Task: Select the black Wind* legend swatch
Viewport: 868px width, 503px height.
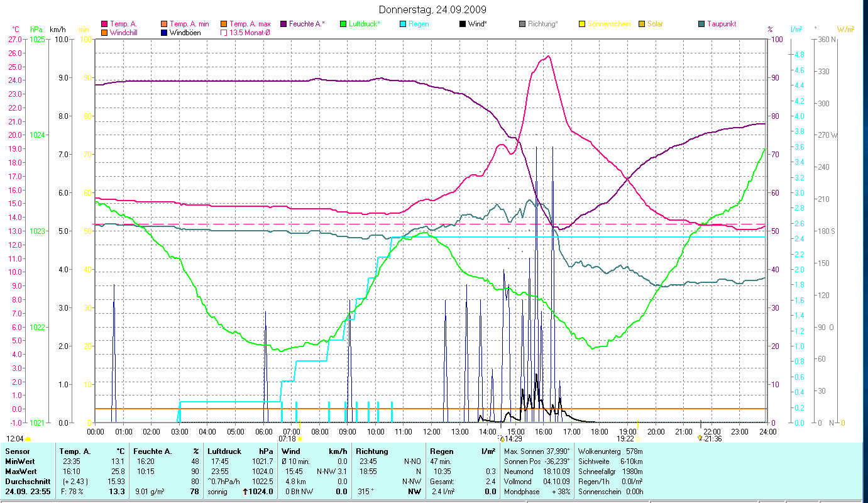Action: 462,24
